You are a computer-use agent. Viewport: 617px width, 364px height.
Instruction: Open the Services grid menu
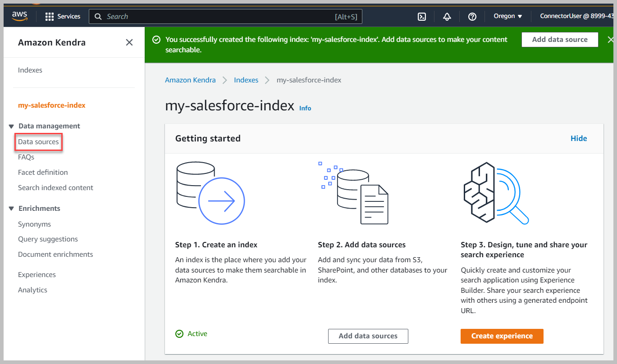[x=63, y=17]
